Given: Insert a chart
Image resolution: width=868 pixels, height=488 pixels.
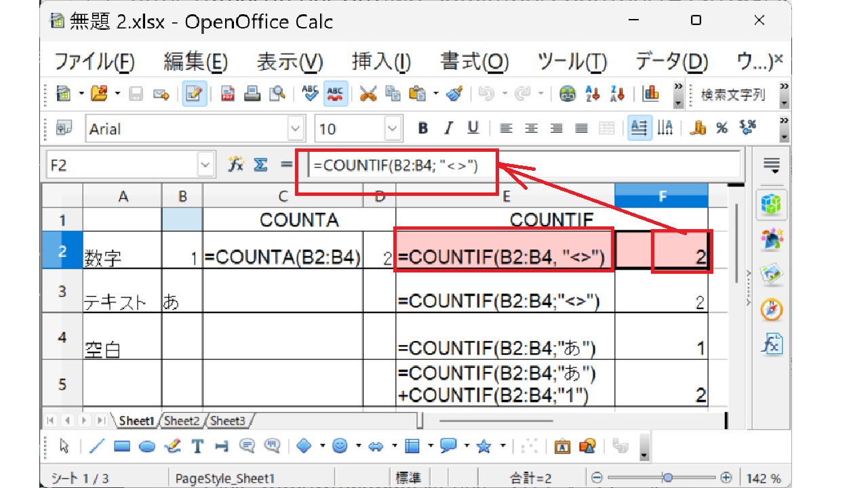Looking at the screenshot, I should 651,94.
